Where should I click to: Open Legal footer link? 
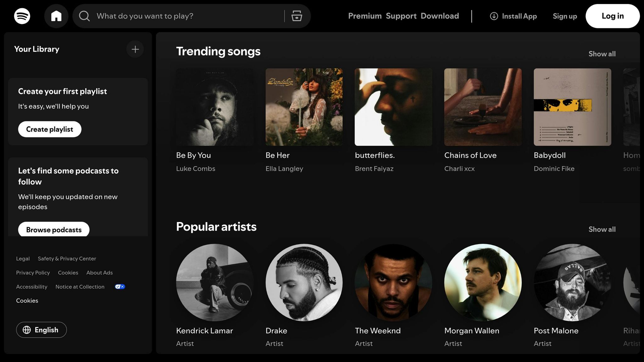(x=23, y=259)
